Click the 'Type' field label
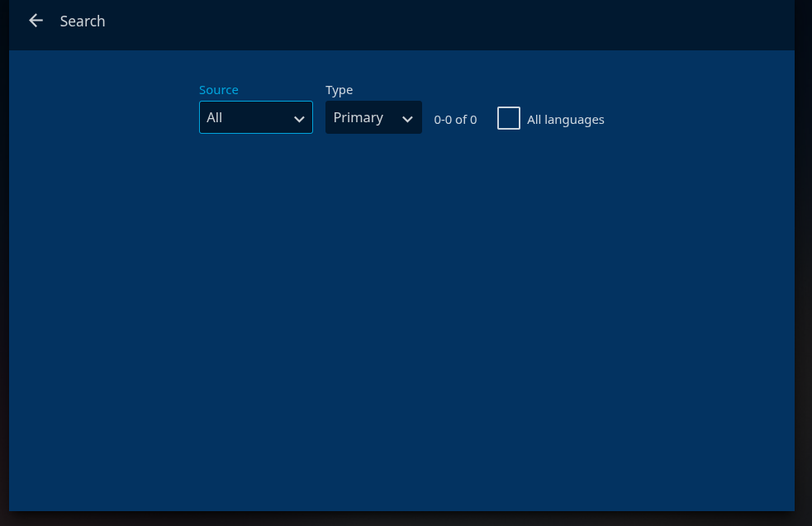 pos(339,90)
